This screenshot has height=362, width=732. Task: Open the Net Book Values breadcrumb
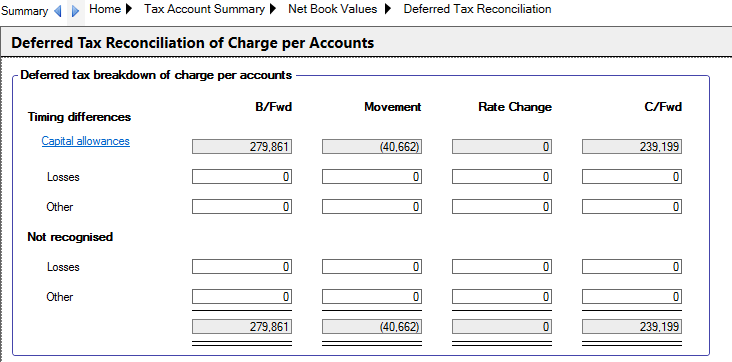click(332, 9)
